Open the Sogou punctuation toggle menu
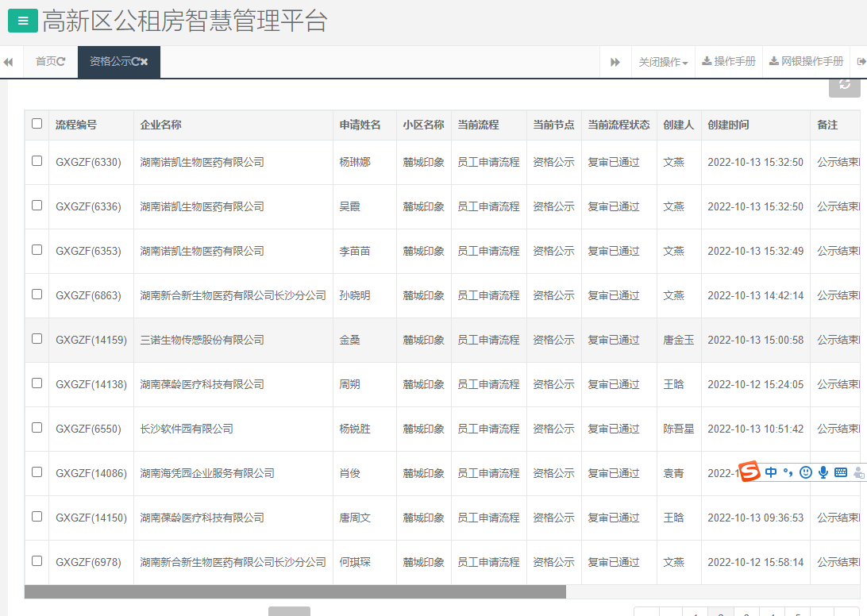This screenshot has height=616, width=867. coord(788,472)
